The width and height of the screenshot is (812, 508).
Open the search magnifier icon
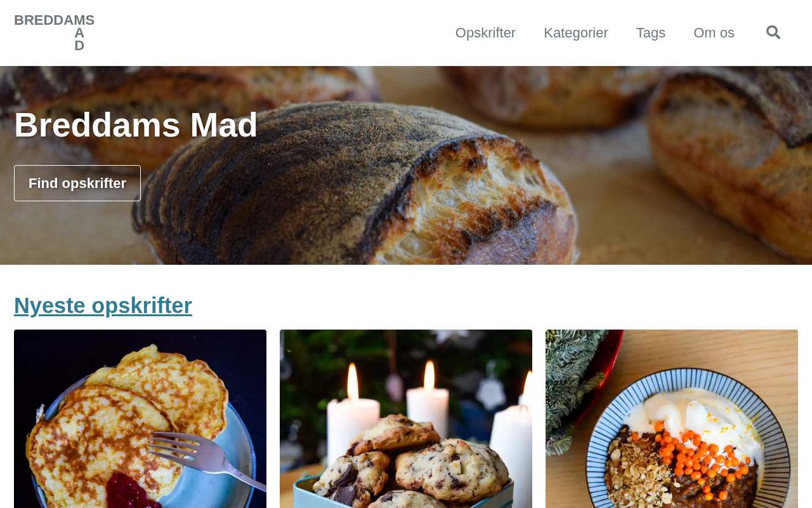tap(773, 32)
